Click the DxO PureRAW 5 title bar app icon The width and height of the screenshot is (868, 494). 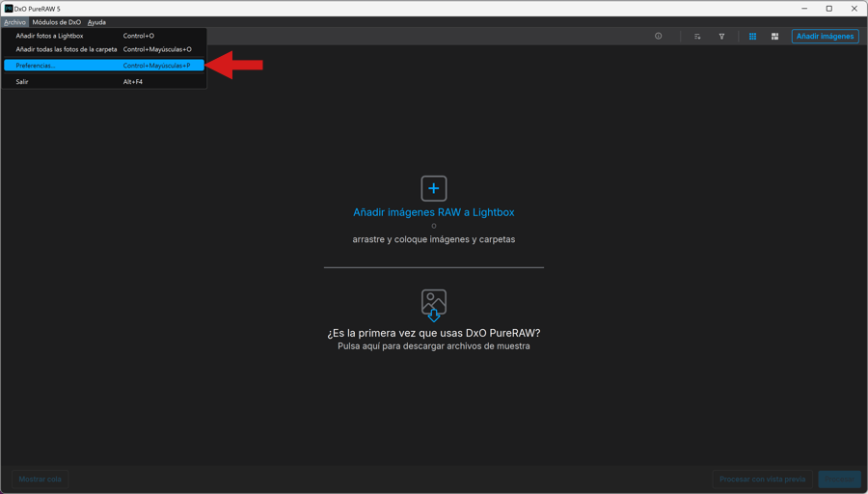(x=9, y=9)
